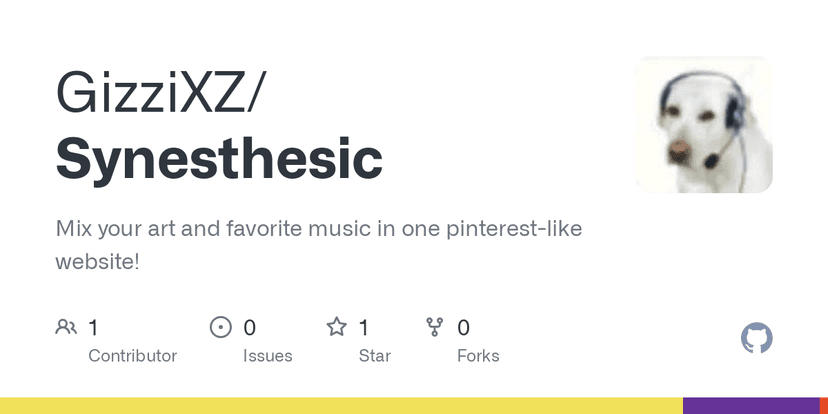The image size is (828, 414).
Task: Click the dog-with-headset avatar image
Action: [704, 124]
